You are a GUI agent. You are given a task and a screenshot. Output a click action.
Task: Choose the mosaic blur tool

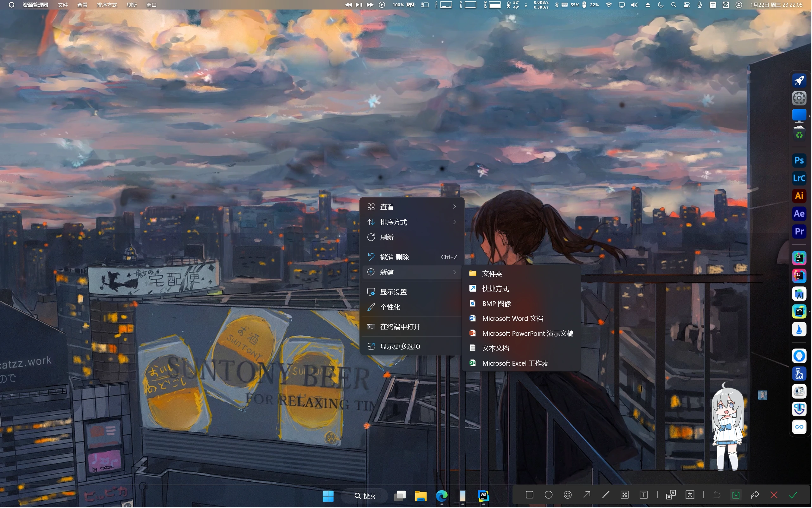(x=625, y=495)
